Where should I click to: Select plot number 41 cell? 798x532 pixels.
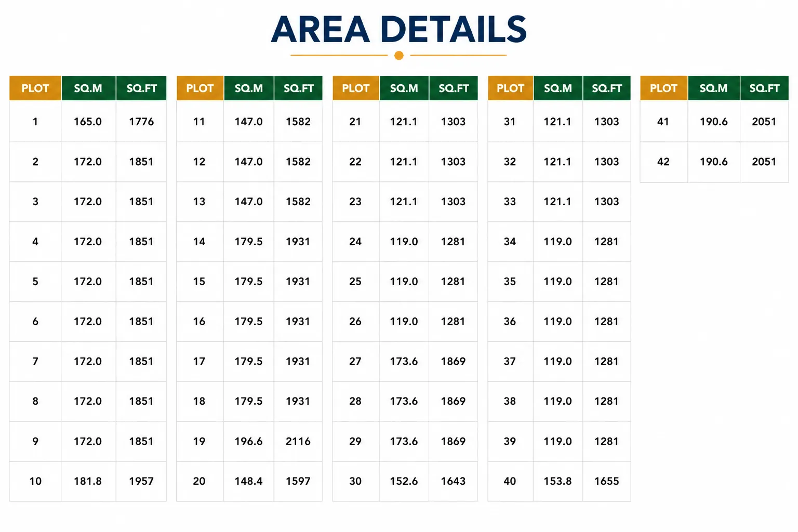663,122
